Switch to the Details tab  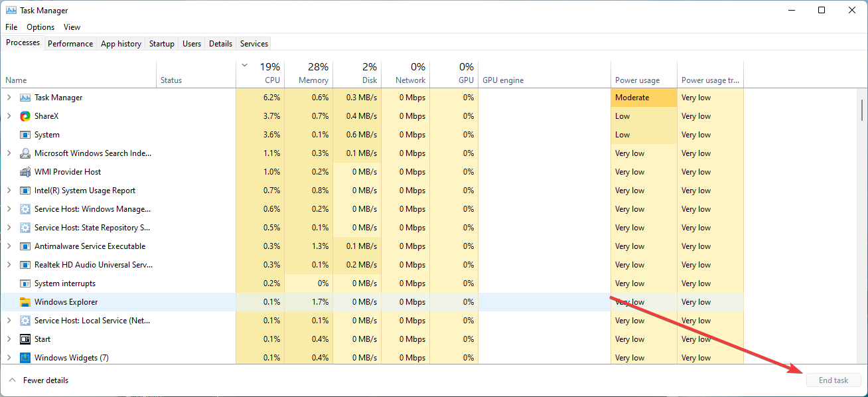[x=220, y=44]
